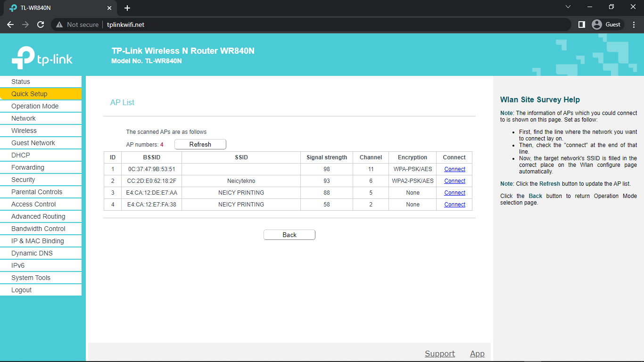This screenshot has height=362, width=644.
Task: Click the Wlan Site Survey Help heading
Action: 540,100
